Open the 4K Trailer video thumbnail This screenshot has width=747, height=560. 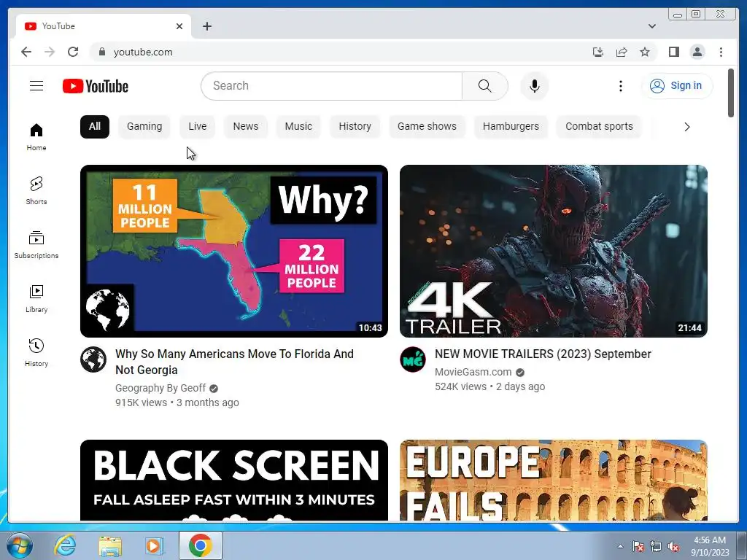(554, 251)
